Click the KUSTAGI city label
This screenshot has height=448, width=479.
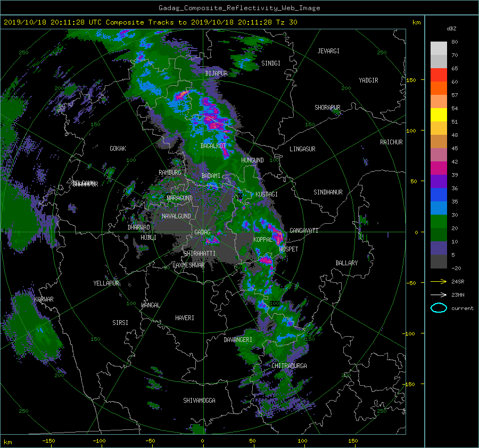pos(267,194)
